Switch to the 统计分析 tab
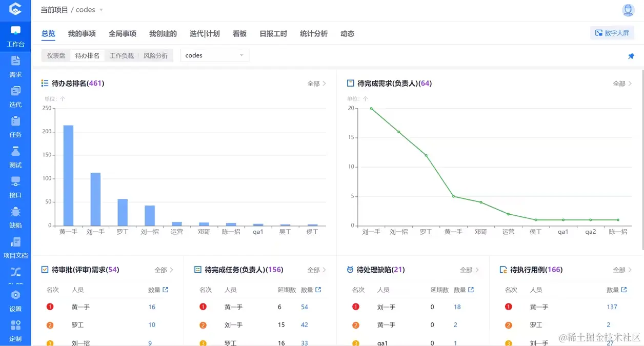644x346 pixels. pos(314,34)
